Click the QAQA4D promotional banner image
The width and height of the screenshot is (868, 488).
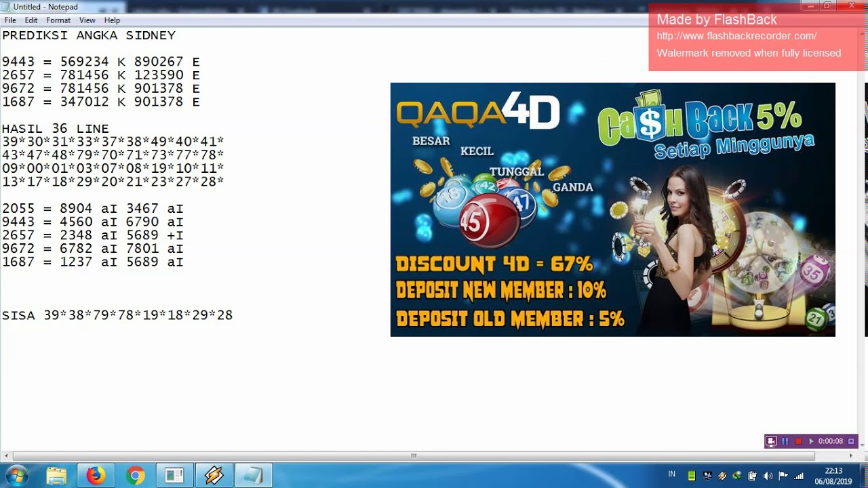tap(612, 209)
